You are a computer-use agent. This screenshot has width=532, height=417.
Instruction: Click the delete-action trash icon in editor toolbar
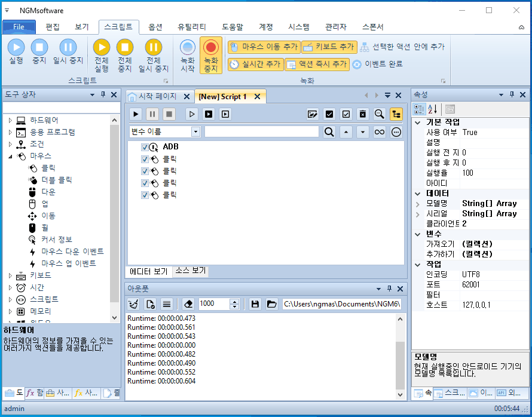pyautogui.click(x=363, y=114)
